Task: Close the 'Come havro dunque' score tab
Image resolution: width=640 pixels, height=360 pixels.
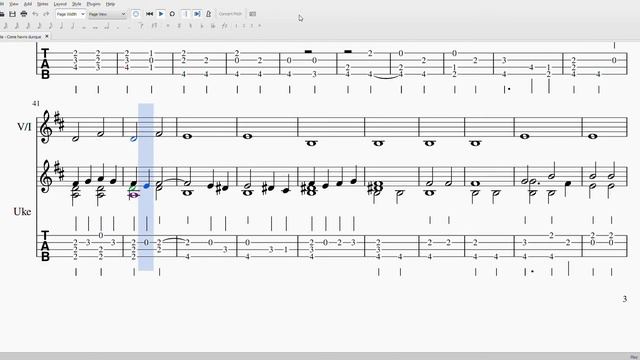Action: pyautogui.click(x=47, y=36)
